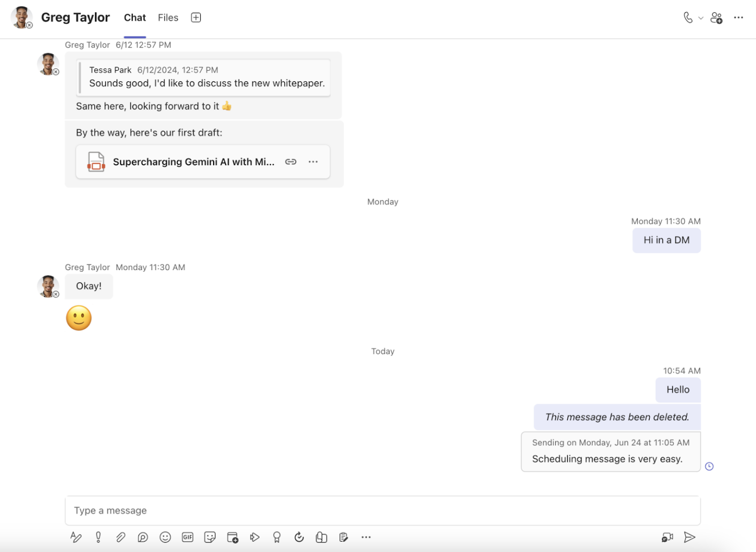Start a Loop component in the message box
Image resolution: width=756 pixels, height=552 pixels.
click(x=321, y=537)
